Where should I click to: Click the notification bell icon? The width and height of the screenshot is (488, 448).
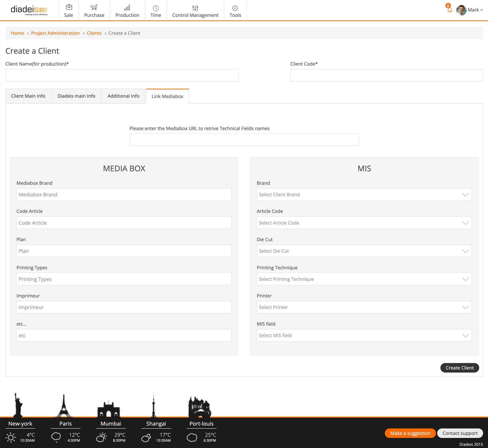pyautogui.click(x=449, y=9)
